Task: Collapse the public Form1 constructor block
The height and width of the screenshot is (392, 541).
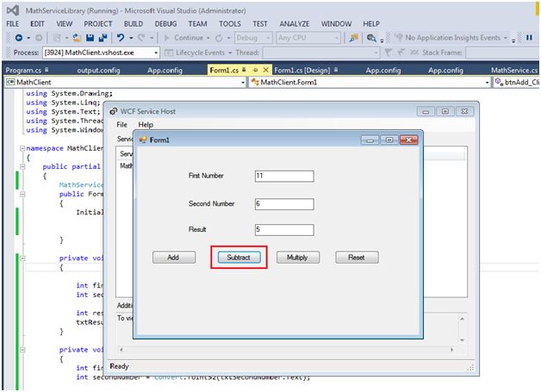Action: pyautogui.click(x=22, y=194)
